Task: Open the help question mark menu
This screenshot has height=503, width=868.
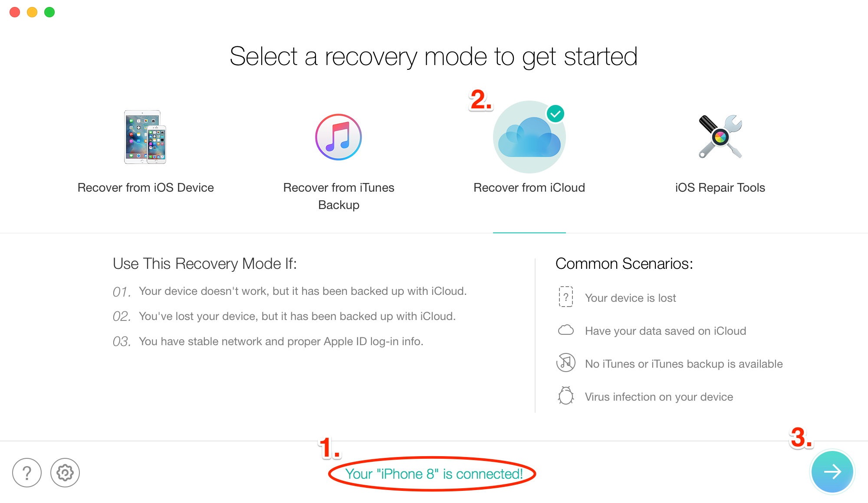Action: pos(27,472)
